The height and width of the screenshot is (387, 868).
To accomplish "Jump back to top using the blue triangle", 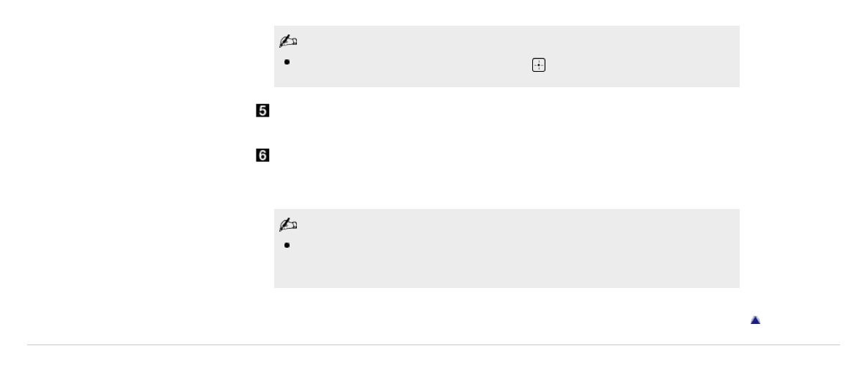I will point(755,320).
